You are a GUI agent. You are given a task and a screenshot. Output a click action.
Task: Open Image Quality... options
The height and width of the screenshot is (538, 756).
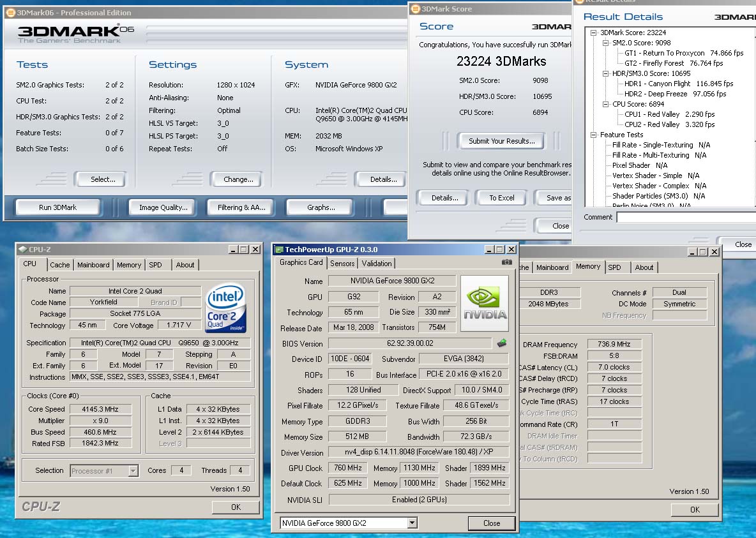(x=163, y=207)
